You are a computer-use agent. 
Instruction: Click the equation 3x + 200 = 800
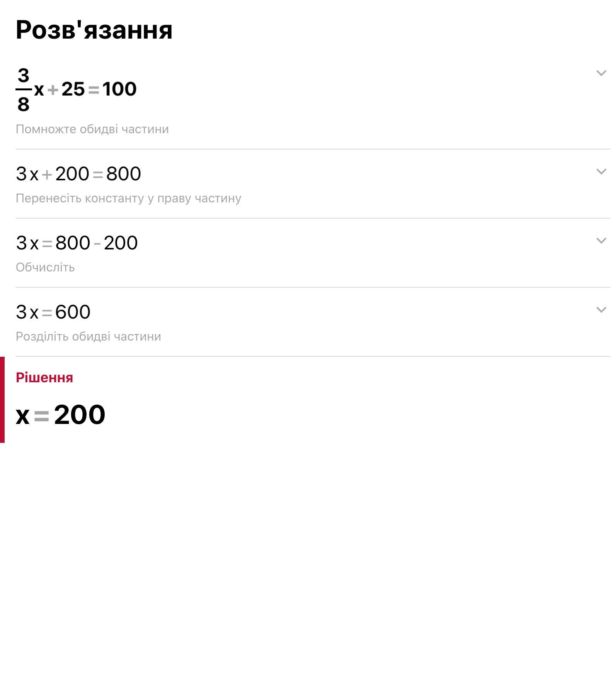(x=78, y=174)
